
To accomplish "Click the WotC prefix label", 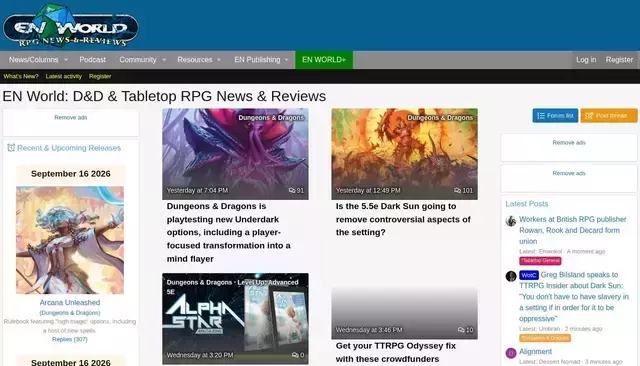I will tap(529, 275).
